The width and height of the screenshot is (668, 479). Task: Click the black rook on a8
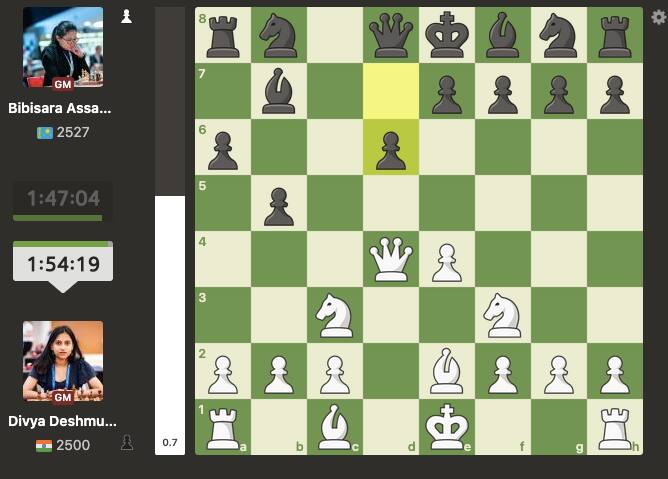223,37
